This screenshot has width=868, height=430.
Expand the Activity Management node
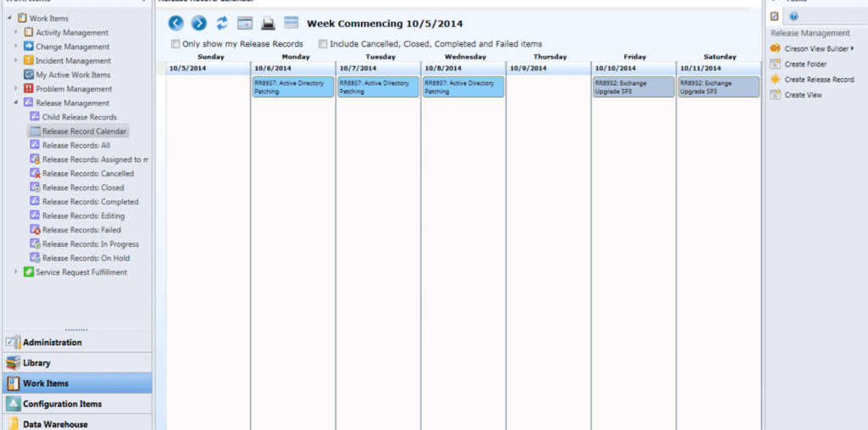point(16,32)
